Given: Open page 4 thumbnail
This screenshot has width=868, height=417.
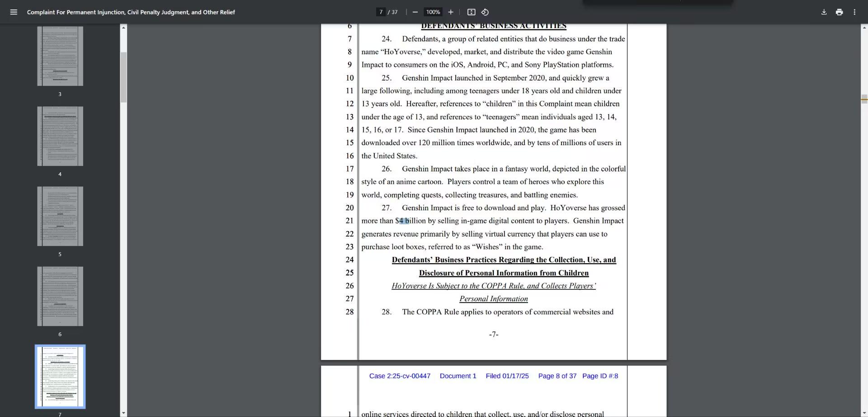Looking at the screenshot, I should click(60, 136).
